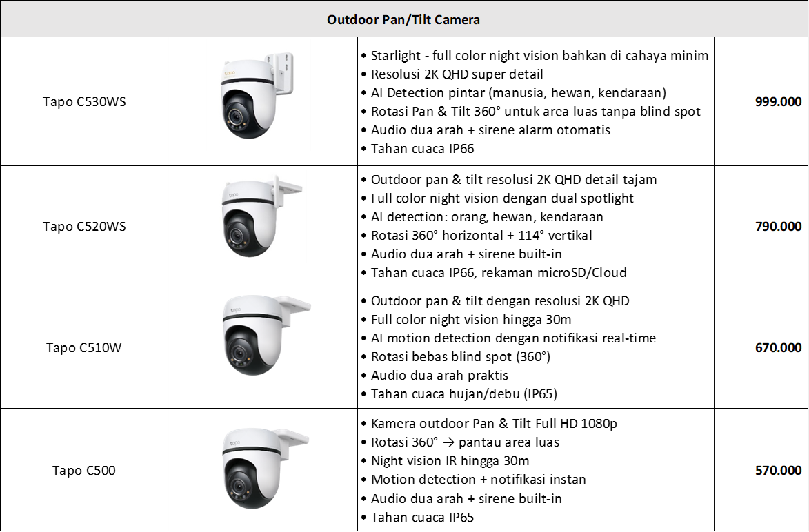This screenshot has width=809, height=532.
Task: Select the Tapo C510W model name cell
Action: pyautogui.click(x=84, y=347)
